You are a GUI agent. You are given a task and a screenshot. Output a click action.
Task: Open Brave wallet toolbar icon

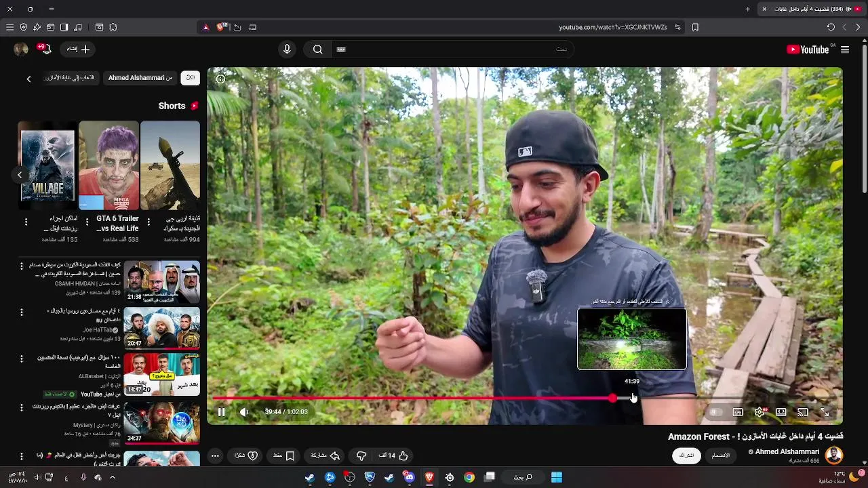tap(50, 27)
